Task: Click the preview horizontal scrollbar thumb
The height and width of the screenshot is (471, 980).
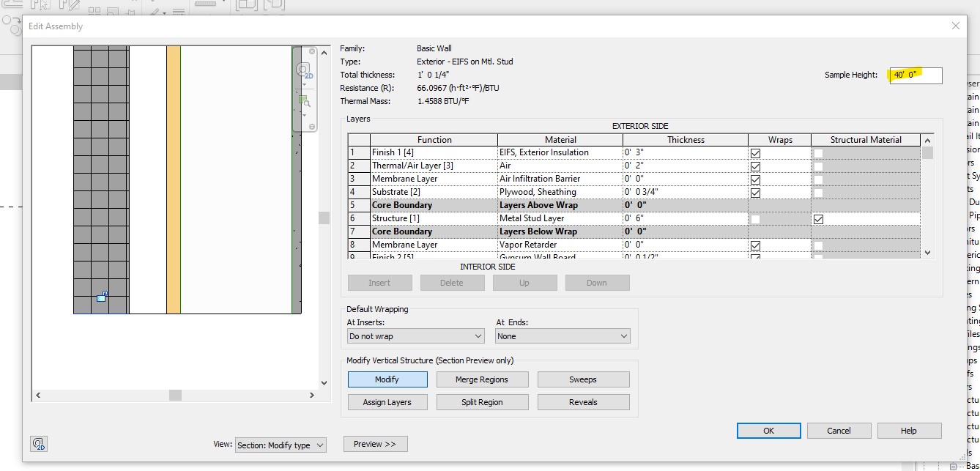Action: [175, 395]
